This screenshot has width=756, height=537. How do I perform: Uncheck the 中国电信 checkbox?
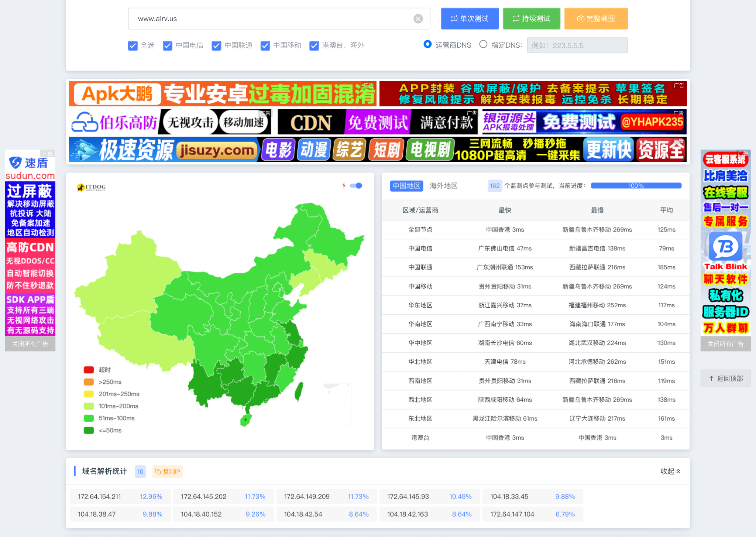point(168,45)
